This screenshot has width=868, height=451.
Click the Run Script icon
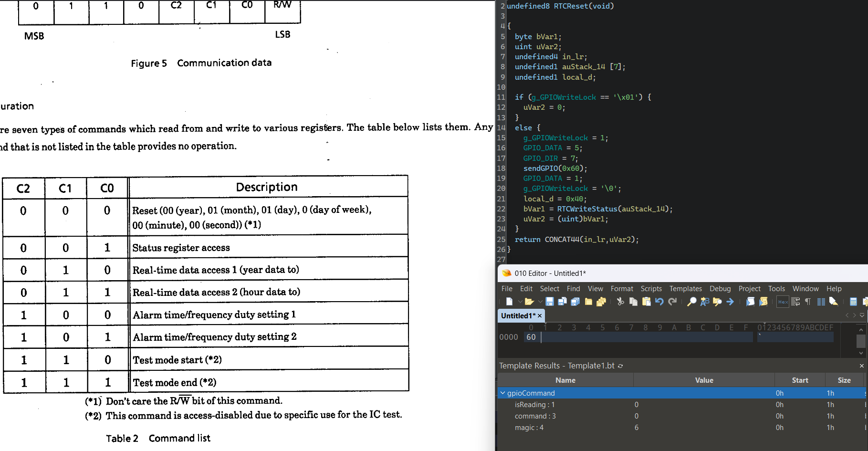(750, 302)
